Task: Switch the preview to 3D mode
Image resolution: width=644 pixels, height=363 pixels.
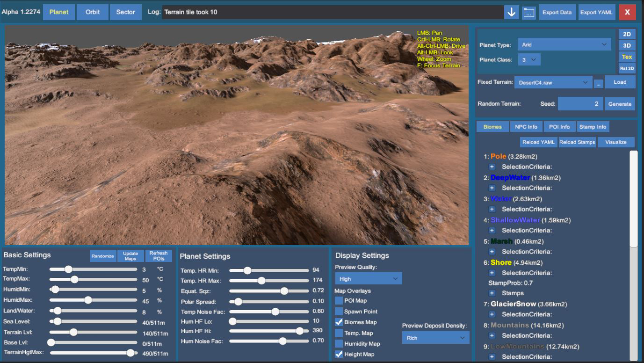Action: click(627, 45)
